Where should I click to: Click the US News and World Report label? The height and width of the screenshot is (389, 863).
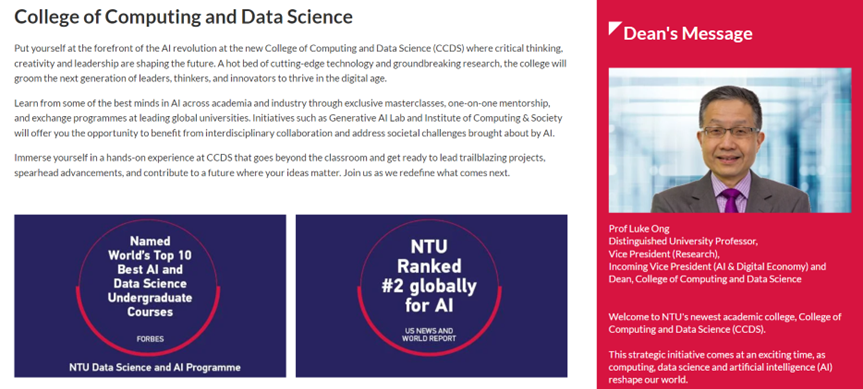[429, 335]
